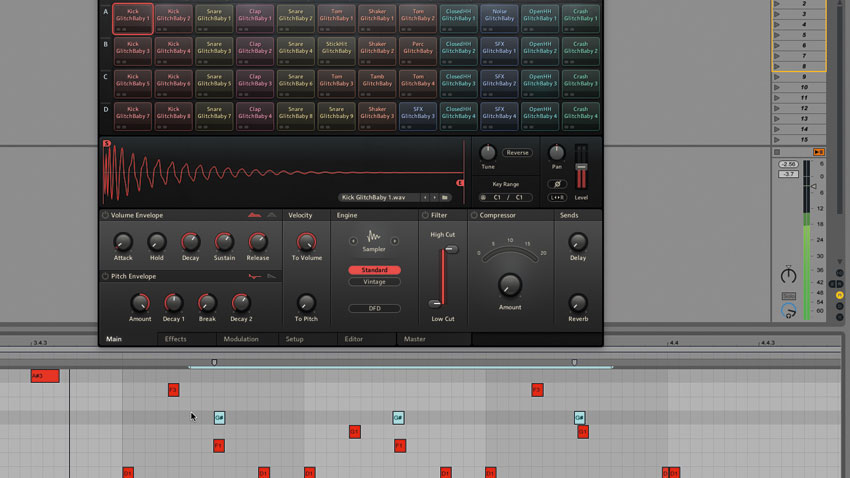Adjust the Low Cut filter slider handle
The height and width of the screenshot is (478, 850).
[435, 303]
